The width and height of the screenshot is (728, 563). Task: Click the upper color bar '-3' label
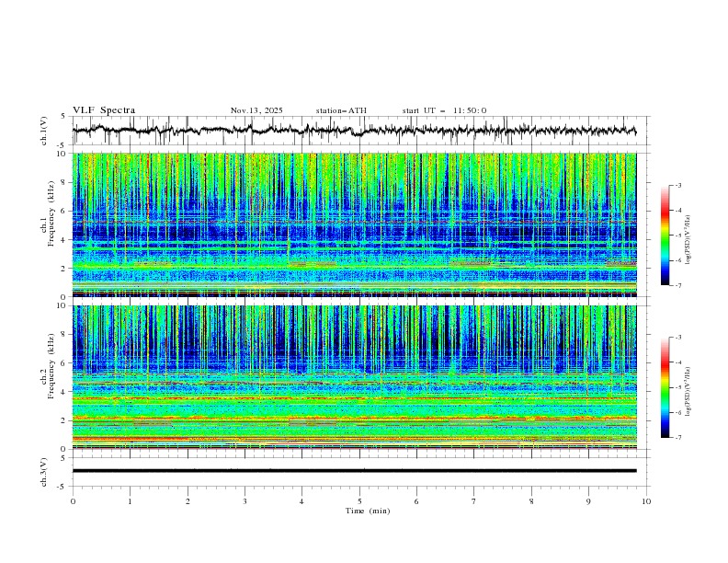click(x=678, y=185)
